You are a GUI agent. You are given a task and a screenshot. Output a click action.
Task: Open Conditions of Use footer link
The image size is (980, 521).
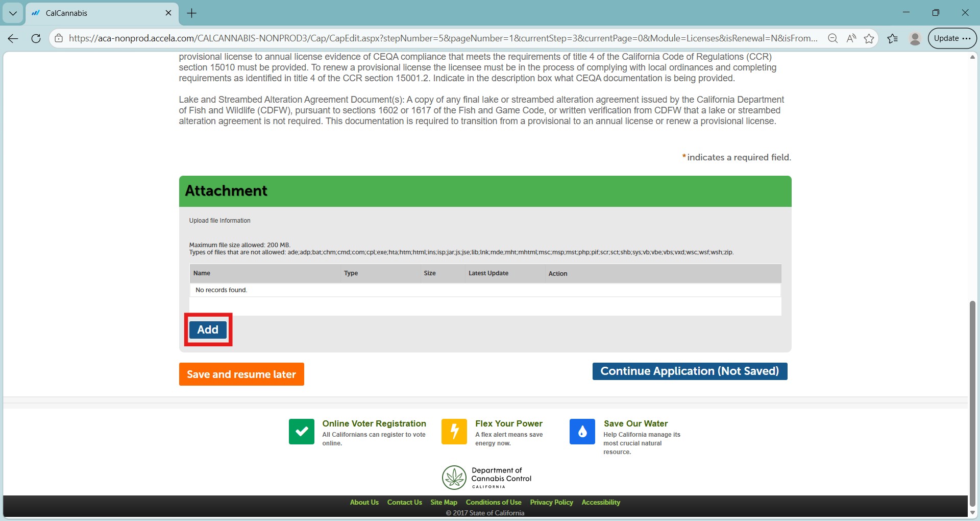pos(494,503)
